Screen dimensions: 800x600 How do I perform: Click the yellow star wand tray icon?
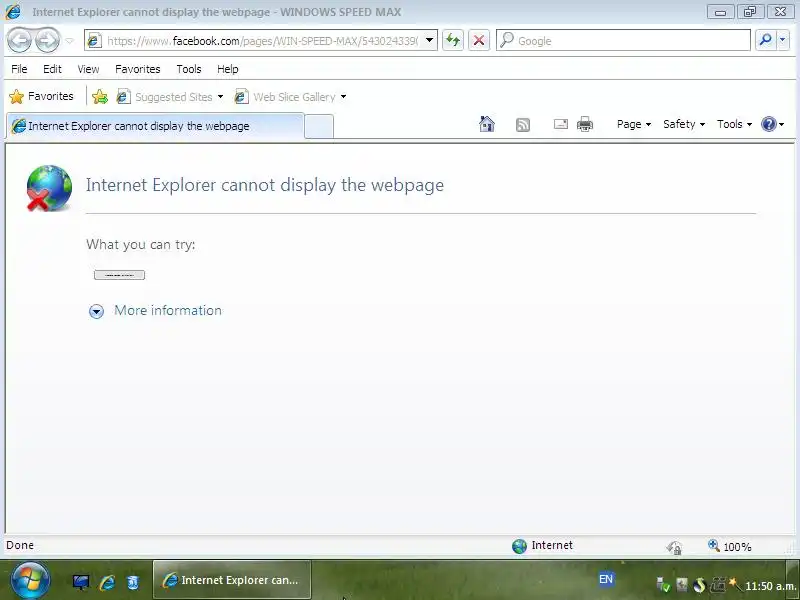tap(735, 584)
